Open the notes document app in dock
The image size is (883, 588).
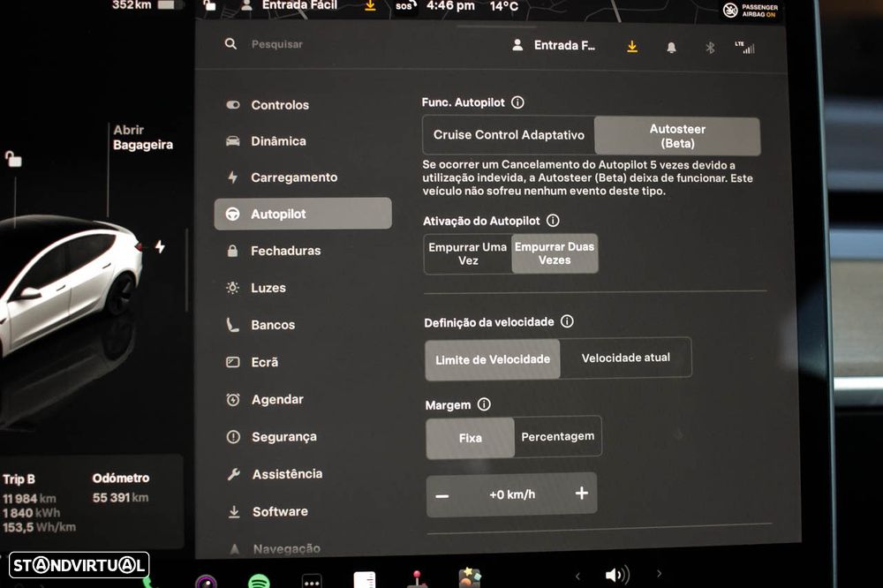pyautogui.click(x=365, y=579)
